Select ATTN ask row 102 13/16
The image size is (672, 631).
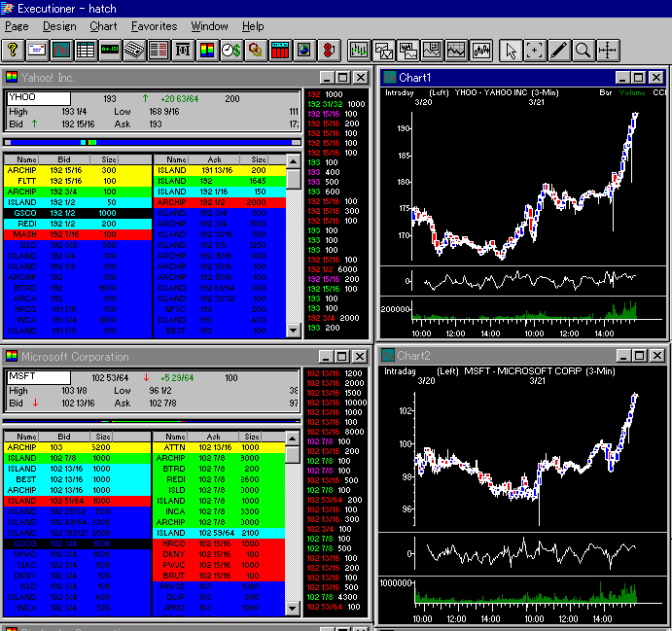point(219,447)
